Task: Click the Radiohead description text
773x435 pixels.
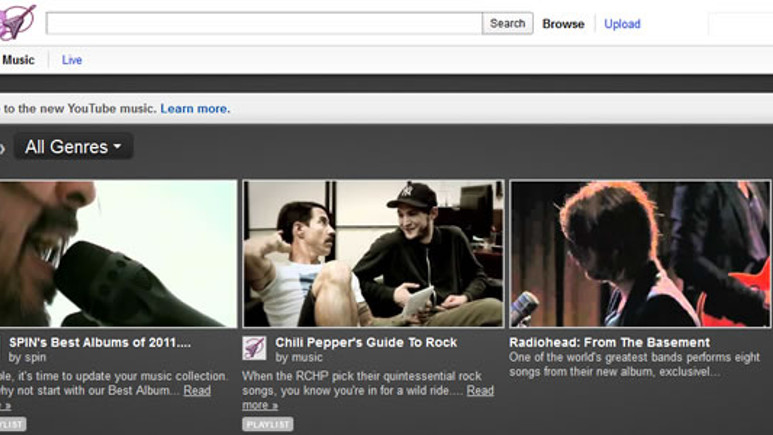Action: pyautogui.click(x=634, y=364)
